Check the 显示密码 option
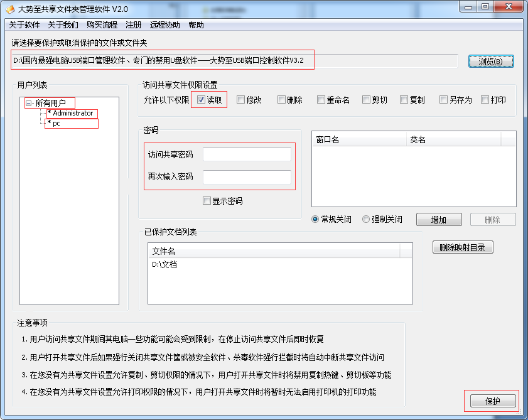528x420 pixels. [x=207, y=200]
